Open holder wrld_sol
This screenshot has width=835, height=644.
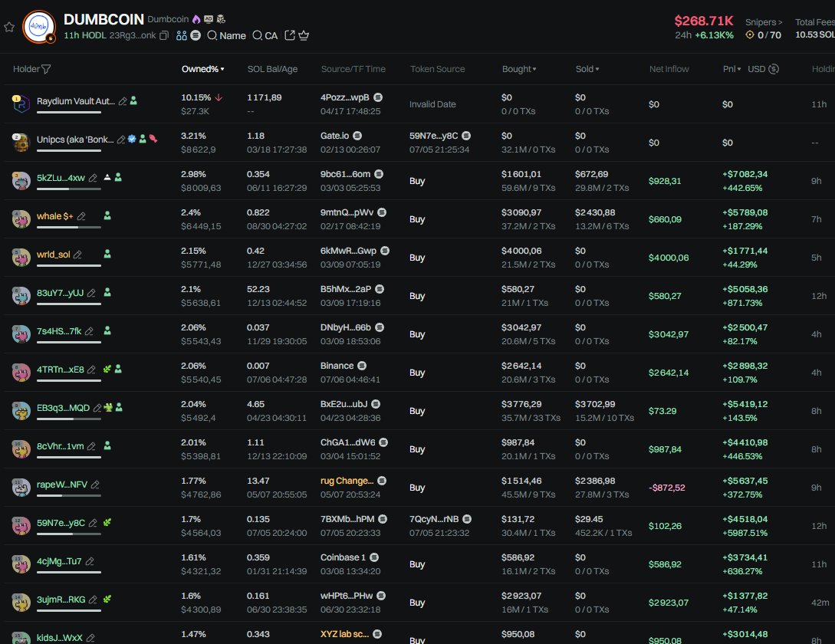53,255
